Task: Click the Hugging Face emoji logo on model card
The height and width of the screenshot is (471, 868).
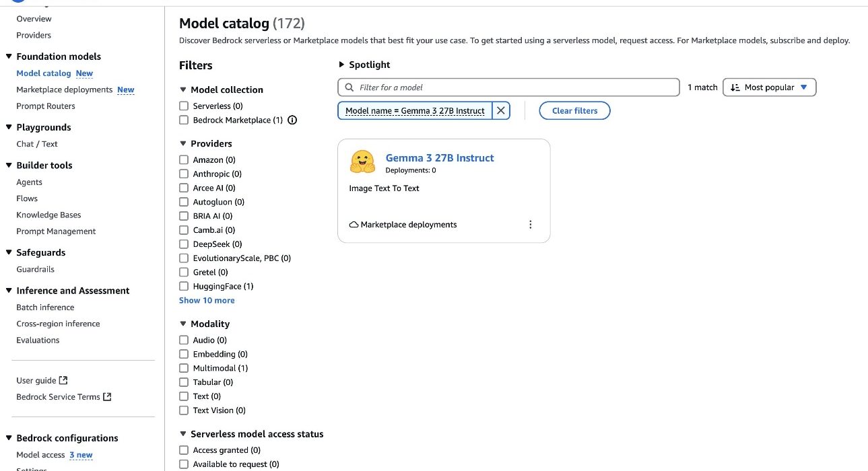Action: pos(362,162)
